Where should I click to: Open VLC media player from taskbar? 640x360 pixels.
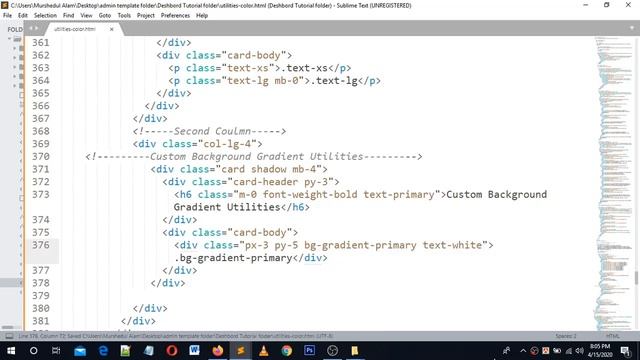pyautogui.click(x=264, y=351)
